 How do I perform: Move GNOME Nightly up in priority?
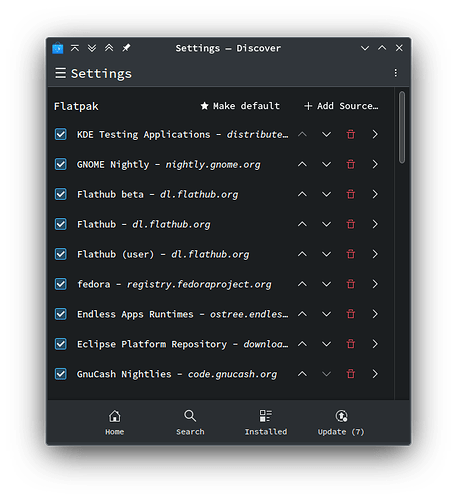click(302, 164)
